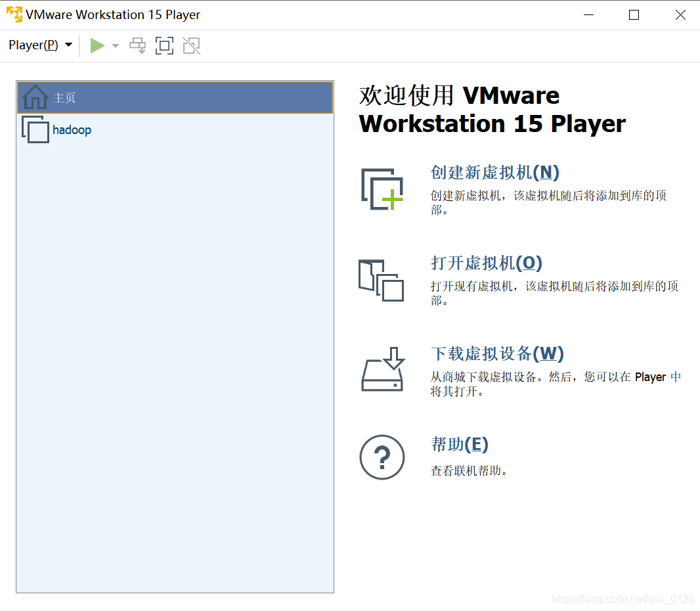Click text 打开现有虚拟机，该虚拟机随后将添加到库的顶部
The image size is (700, 611).
[554, 293]
